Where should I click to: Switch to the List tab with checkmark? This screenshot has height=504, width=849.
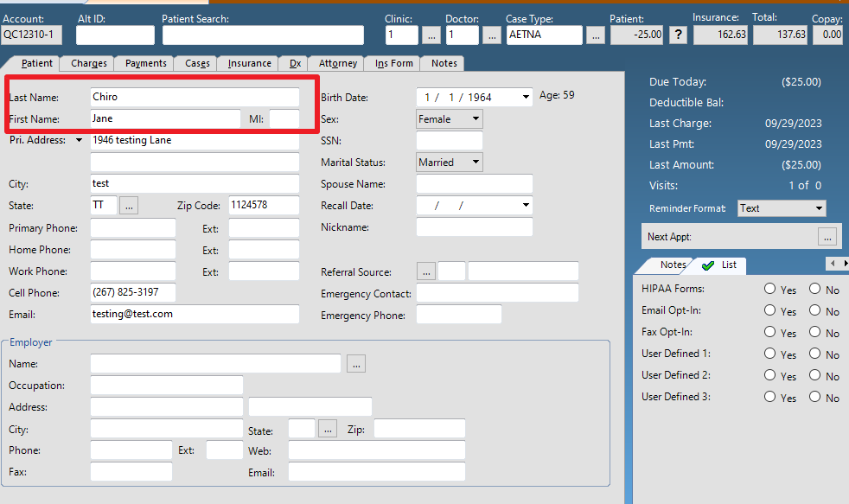tap(720, 265)
